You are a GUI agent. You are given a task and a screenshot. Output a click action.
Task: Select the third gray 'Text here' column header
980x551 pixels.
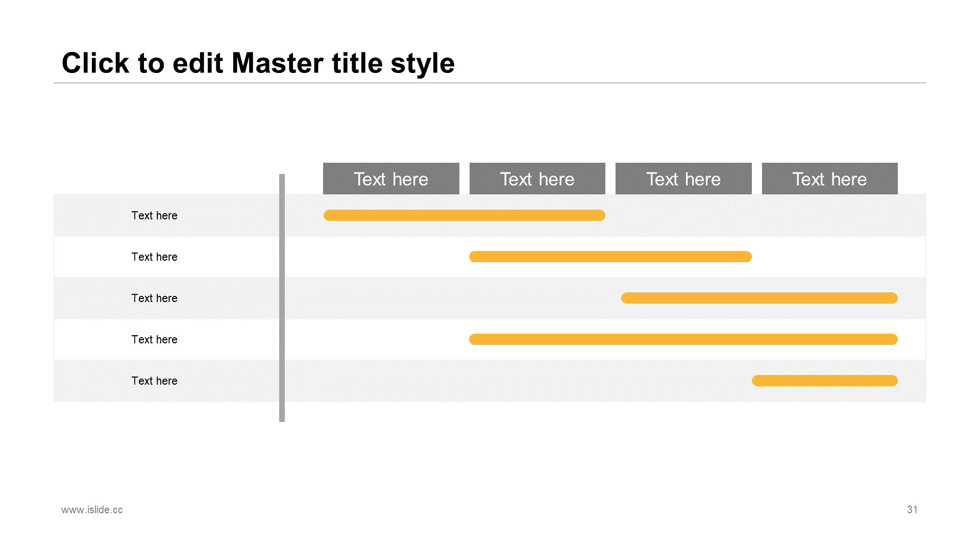coord(683,179)
